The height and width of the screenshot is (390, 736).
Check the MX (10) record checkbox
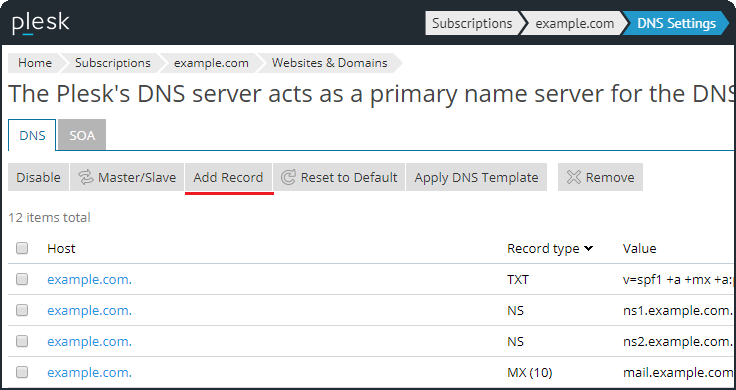pos(22,372)
